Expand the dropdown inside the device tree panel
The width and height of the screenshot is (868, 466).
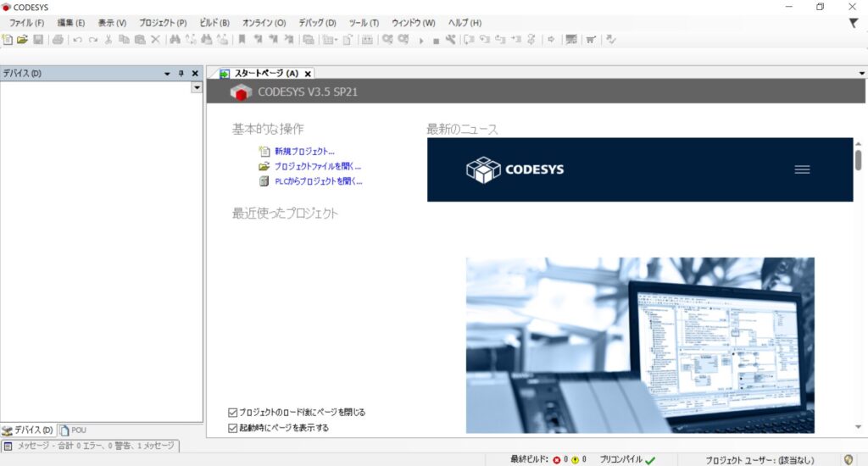click(x=197, y=87)
